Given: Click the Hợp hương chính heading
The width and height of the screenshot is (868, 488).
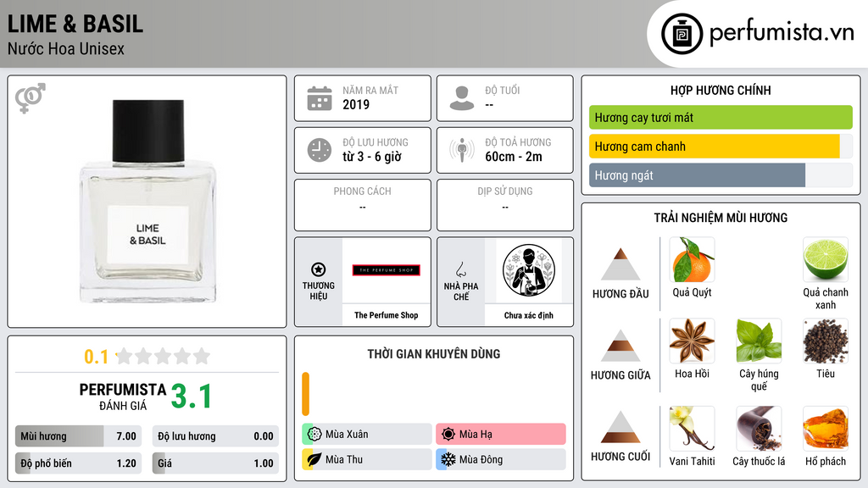Looking at the screenshot, I should coord(721,90).
